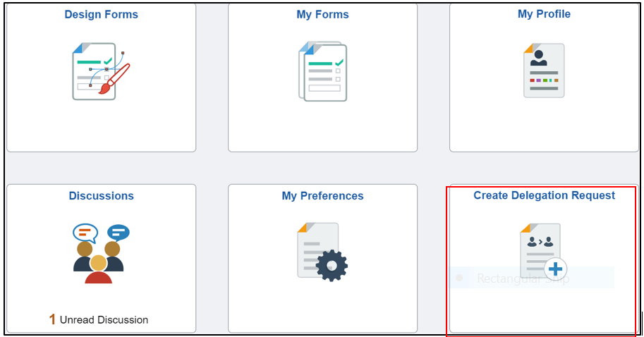Open the My Profile tile title

[x=544, y=14]
